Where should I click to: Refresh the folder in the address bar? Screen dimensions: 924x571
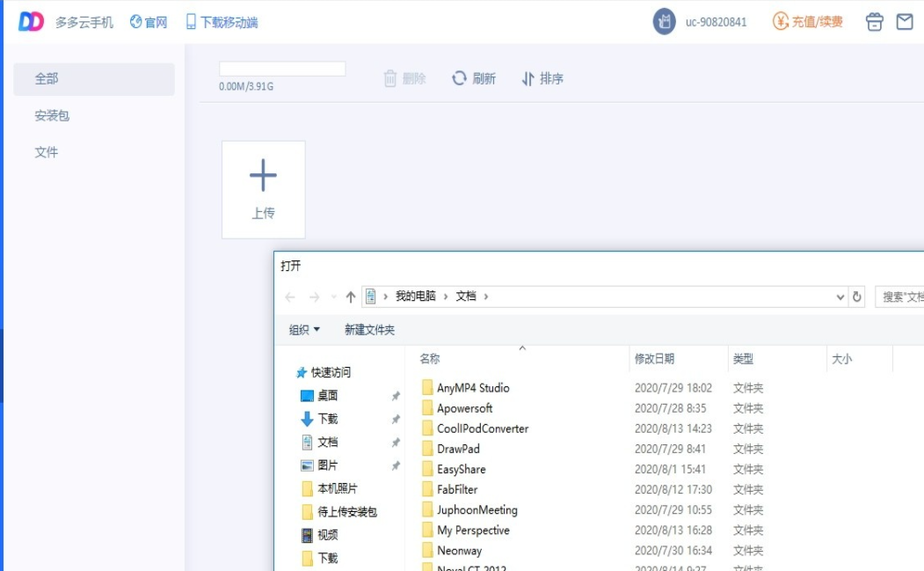point(857,296)
